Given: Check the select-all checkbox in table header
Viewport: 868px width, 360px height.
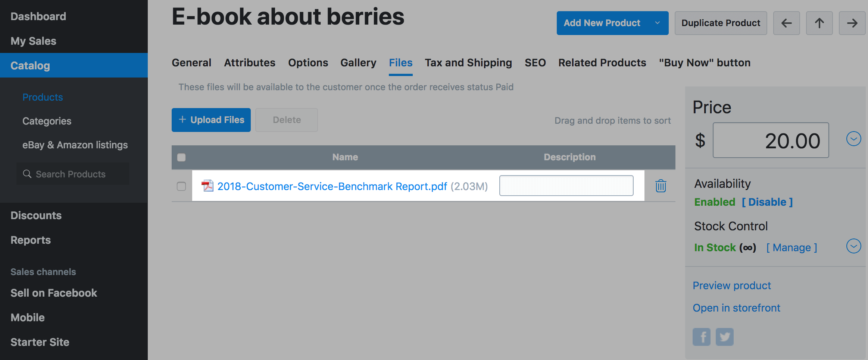Looking at the screenshot, I should click(181, 157).
